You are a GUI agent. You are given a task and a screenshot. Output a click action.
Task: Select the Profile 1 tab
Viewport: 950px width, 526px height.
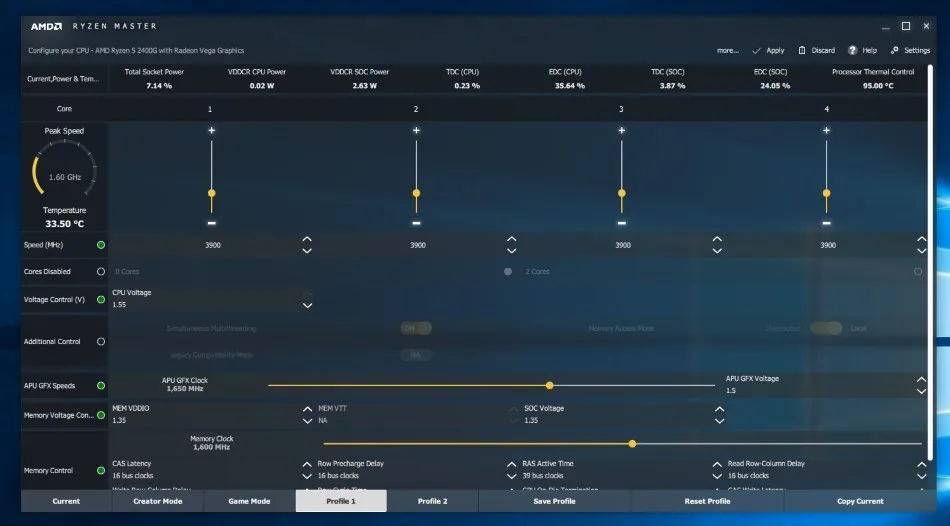click(341, 501)
